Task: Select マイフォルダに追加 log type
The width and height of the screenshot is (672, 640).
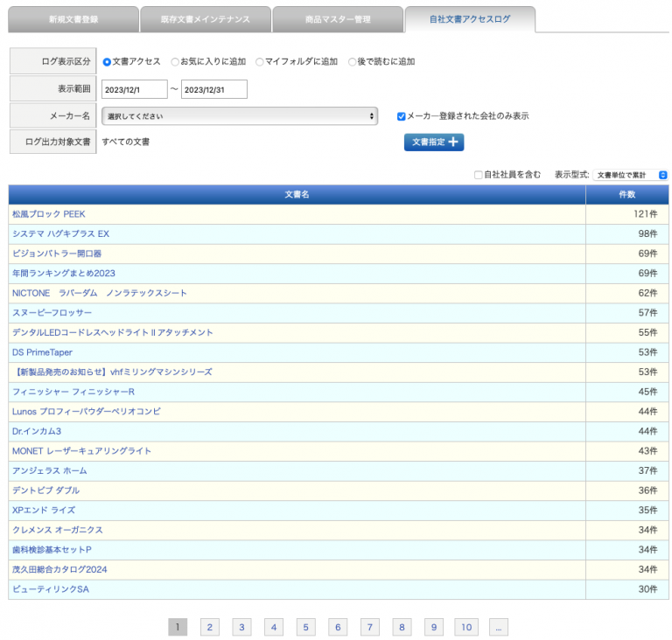Action: [x=259, y=62]
